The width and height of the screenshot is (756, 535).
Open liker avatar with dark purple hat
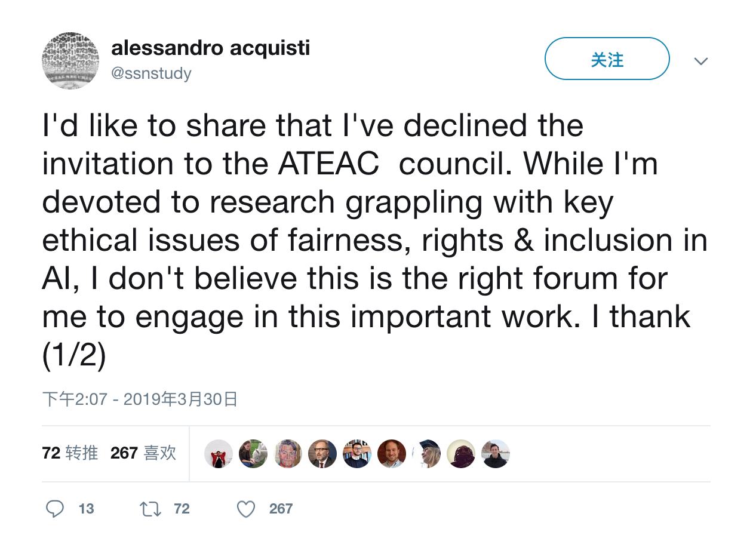pos(461,454)
